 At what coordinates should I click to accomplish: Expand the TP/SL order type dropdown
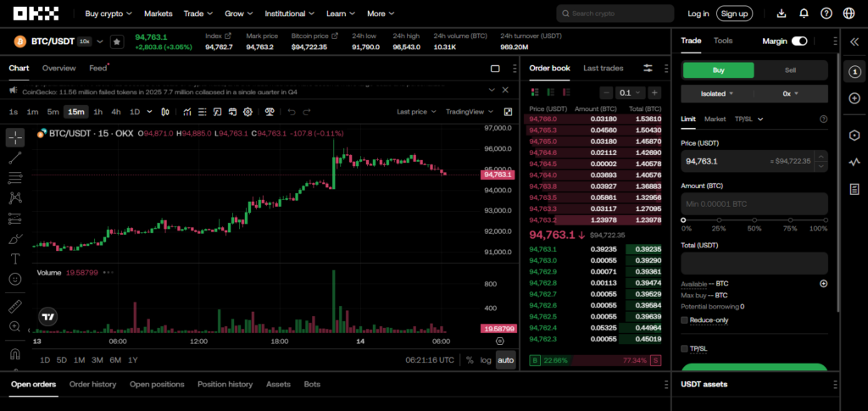(749, 119)
